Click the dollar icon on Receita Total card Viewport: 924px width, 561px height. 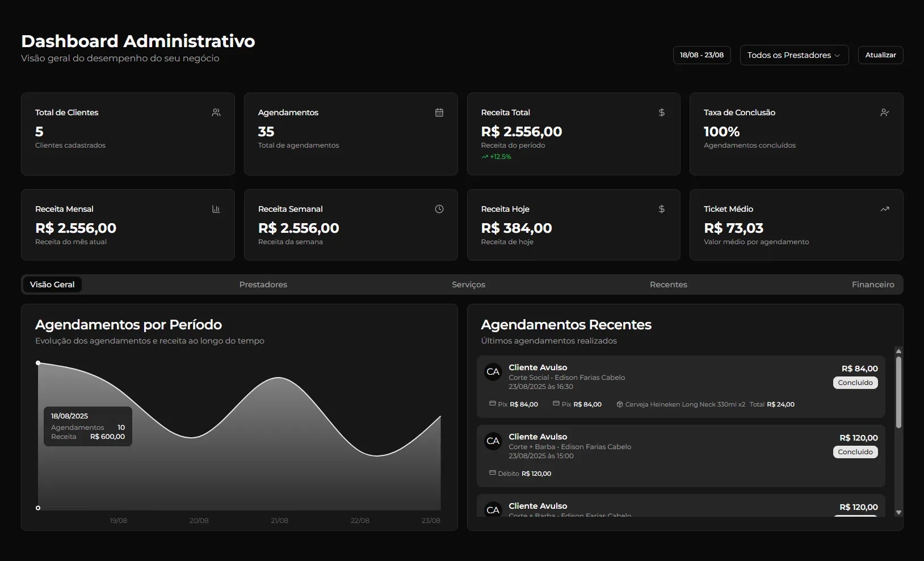coord(661,112)
